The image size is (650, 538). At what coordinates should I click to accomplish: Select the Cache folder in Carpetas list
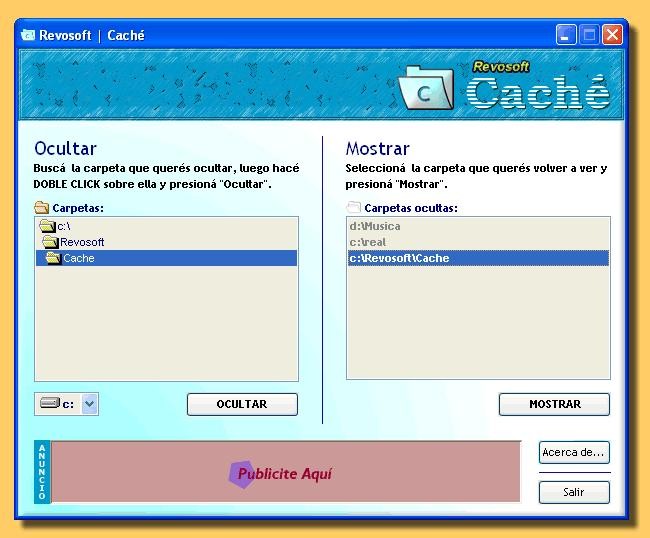coord(166,258)
